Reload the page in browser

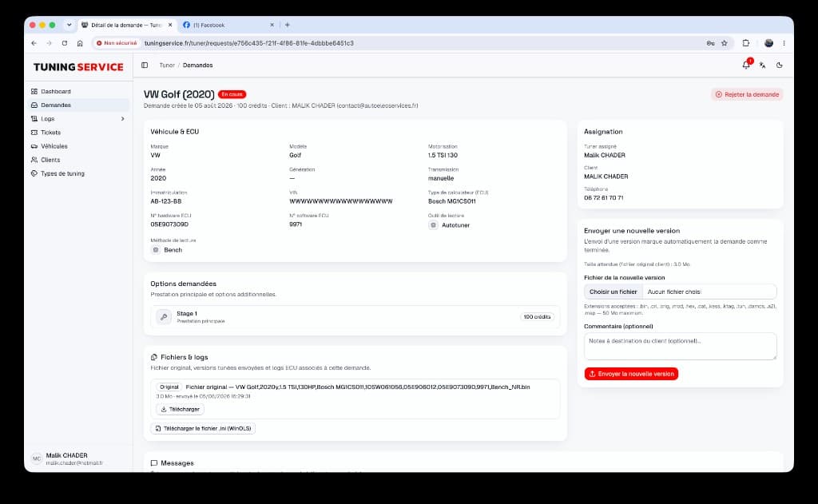tap(65, 43)
